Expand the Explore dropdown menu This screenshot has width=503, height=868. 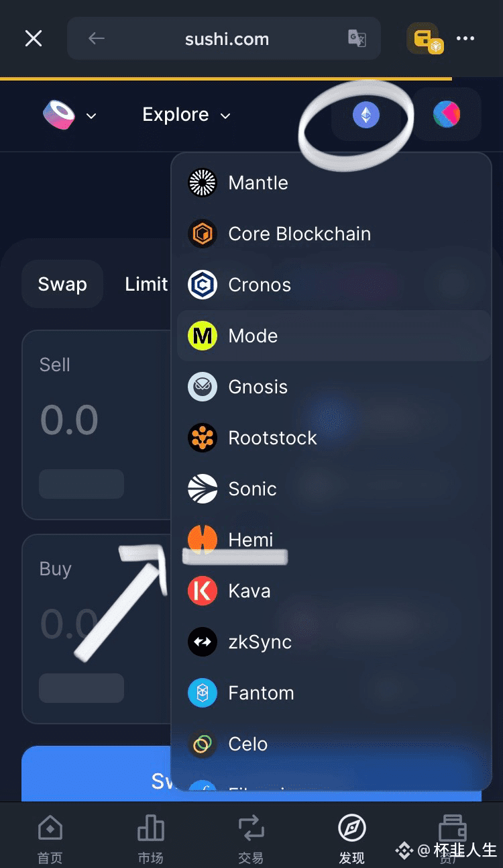click(186, 115)
